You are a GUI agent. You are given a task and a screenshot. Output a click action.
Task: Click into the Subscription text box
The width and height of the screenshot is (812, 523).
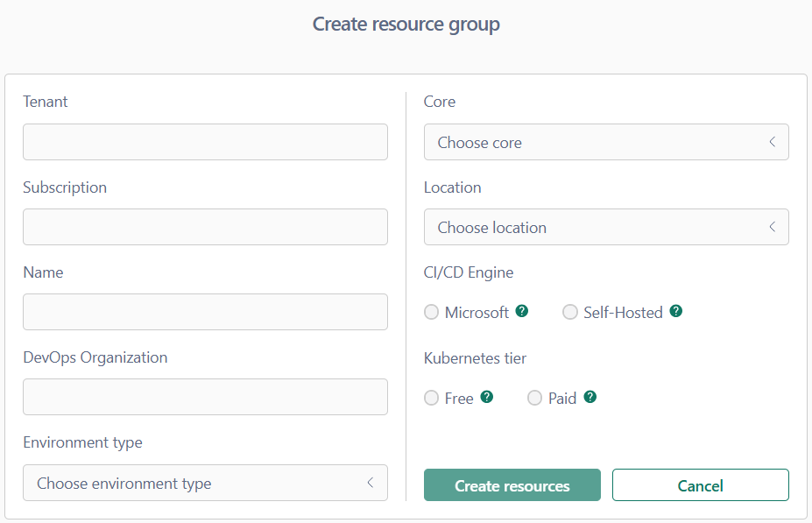click(205, 227)
